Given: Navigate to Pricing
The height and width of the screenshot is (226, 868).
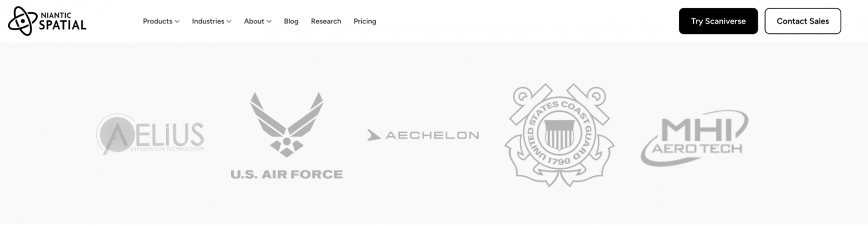Looking at the screenshot, I should click(x=365, y=21).
